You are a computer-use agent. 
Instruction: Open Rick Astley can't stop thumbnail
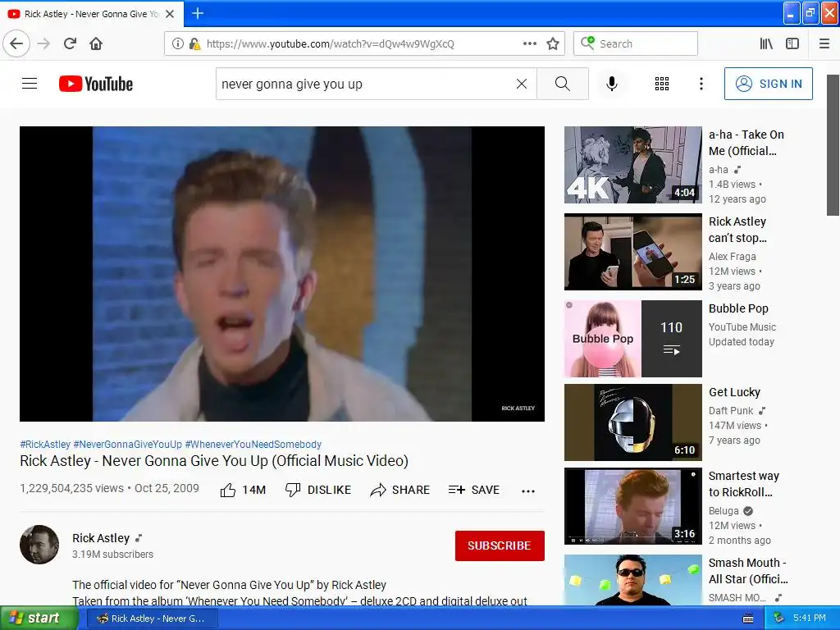(632, 252)
